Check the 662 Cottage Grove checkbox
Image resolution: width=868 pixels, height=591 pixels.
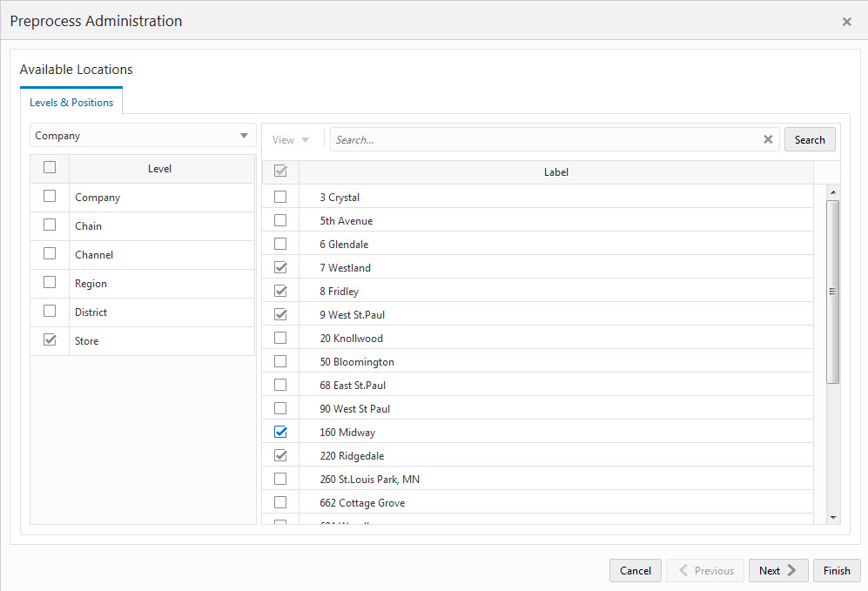(280, 502)
